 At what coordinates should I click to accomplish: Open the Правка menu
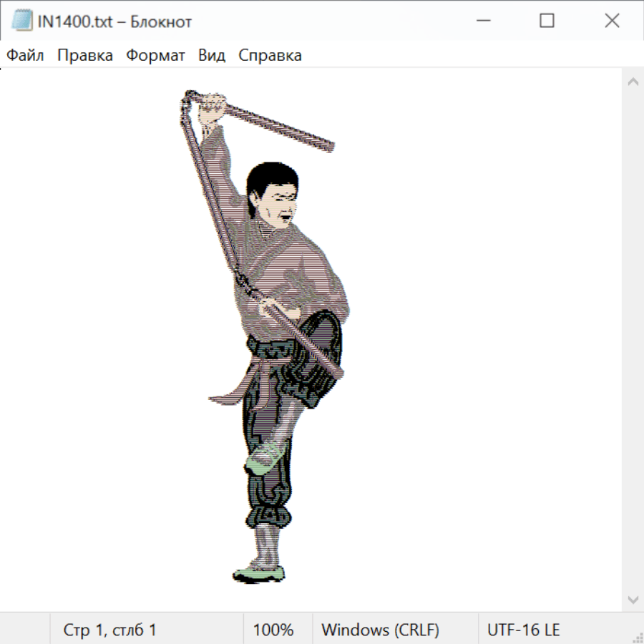point(84,55)
